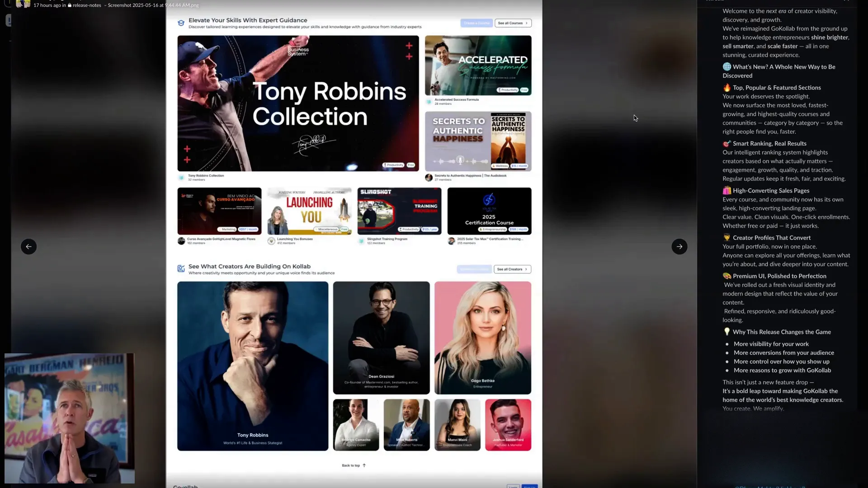
Task: Click the poster avatar in viewer header
Action: pos(23,4)
